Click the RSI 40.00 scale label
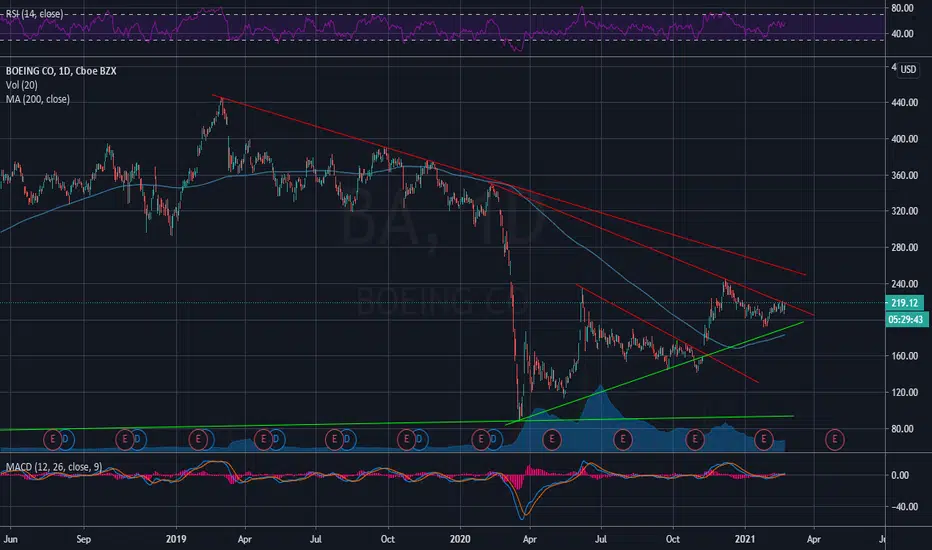 point(902,34)
